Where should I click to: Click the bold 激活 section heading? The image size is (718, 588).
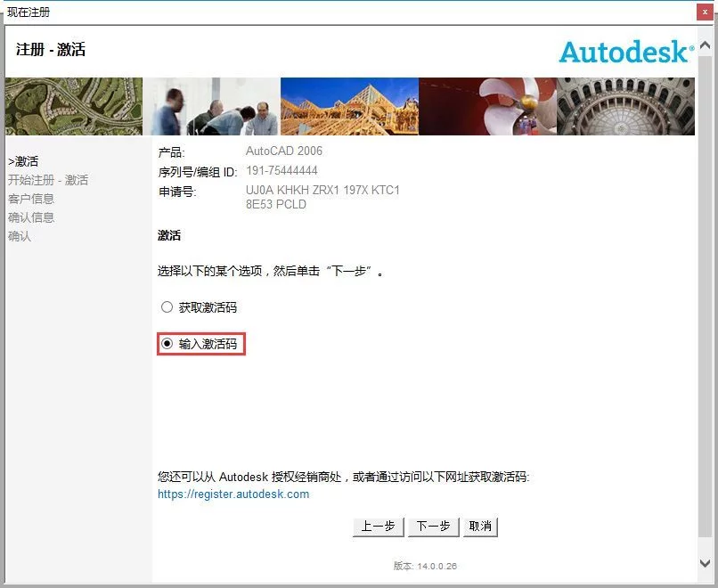coord(169,235)
